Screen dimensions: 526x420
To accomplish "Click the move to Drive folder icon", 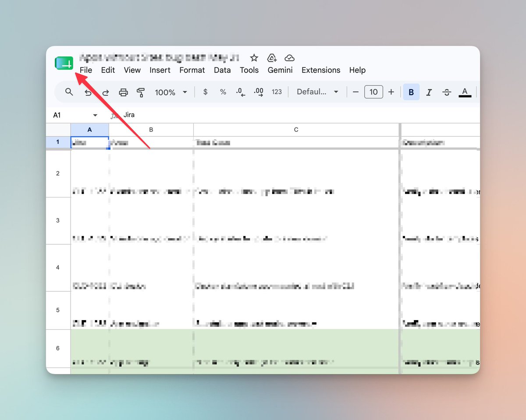I will pyautogui.click(x=272, y=58).
